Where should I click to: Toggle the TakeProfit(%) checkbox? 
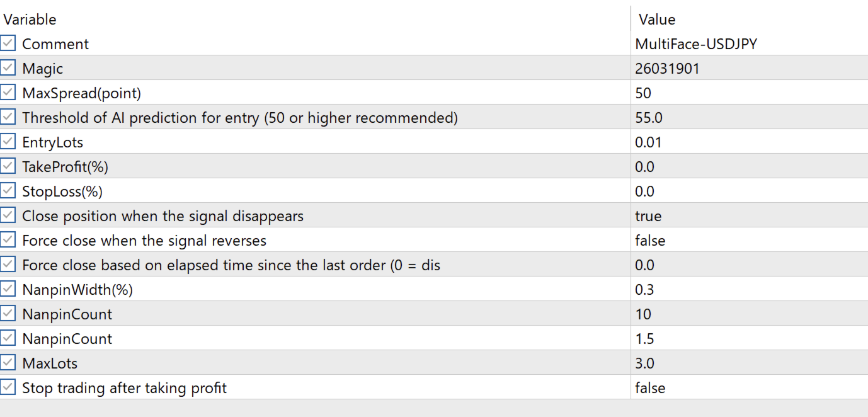(8, 166)
